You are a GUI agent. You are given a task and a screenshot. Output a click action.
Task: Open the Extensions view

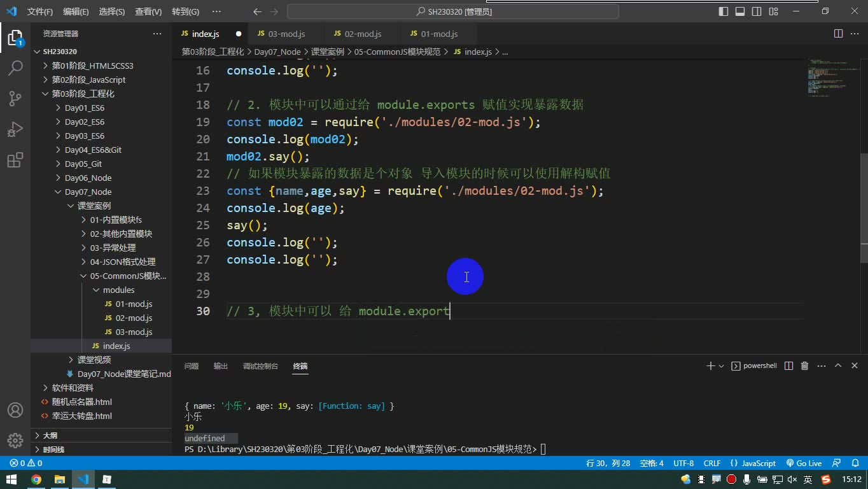(x=15, y=160)
